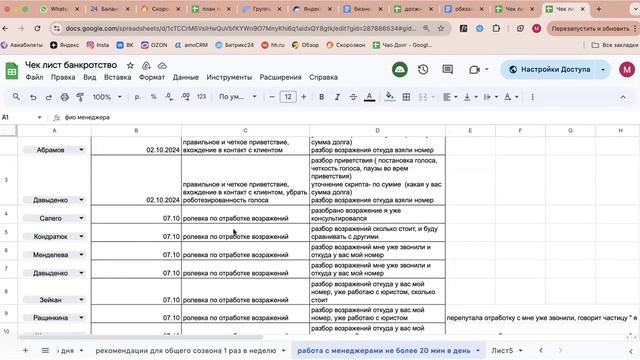Check cloud save status

[162, 65]
